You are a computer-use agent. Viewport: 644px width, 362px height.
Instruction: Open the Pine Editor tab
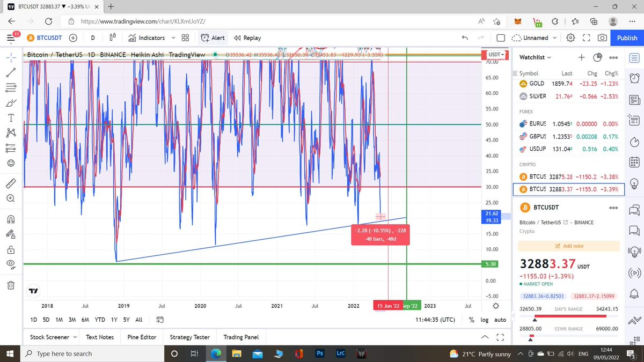pos(142,337)
